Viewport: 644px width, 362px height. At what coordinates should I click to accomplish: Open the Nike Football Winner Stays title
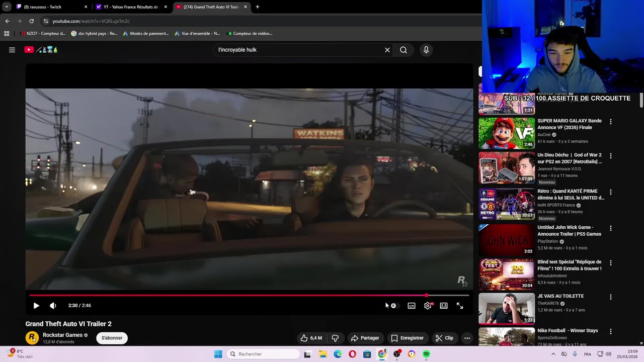coord(568,330)
